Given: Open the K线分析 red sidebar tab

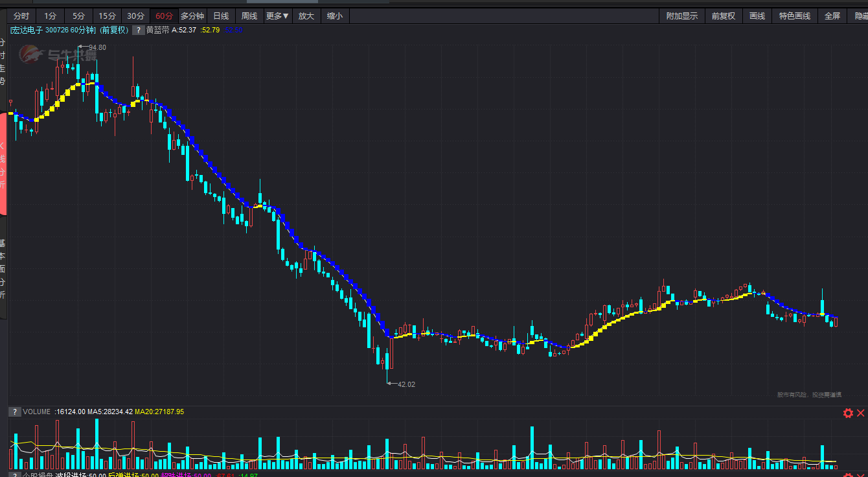Looking at the screenshot, I should (3, 165).
